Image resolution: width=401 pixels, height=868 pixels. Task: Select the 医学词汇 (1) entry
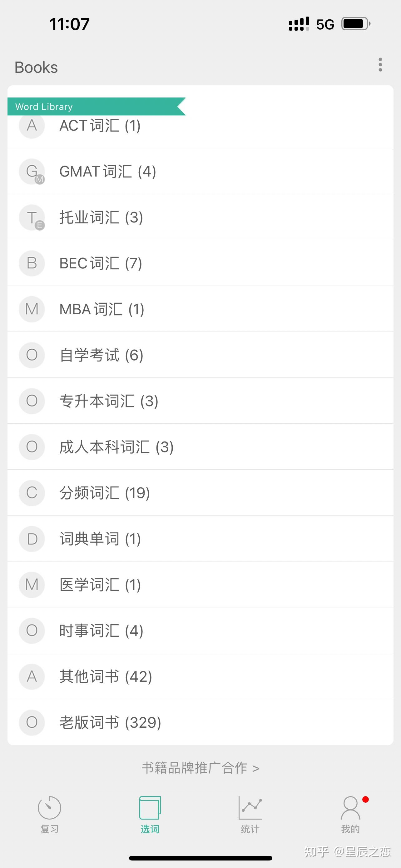pyautogui.click(x=200, y=585)
